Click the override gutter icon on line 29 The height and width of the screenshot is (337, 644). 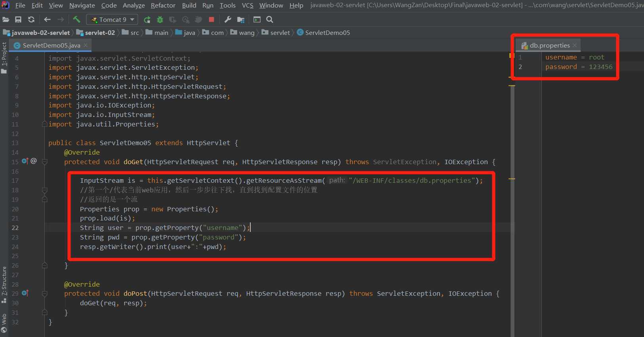25,293
